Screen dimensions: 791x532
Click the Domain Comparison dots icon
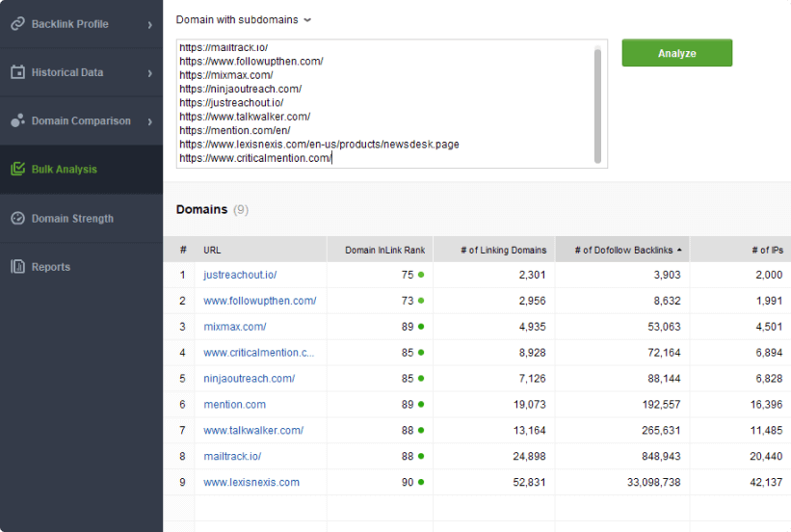click(x=18, y=120)
